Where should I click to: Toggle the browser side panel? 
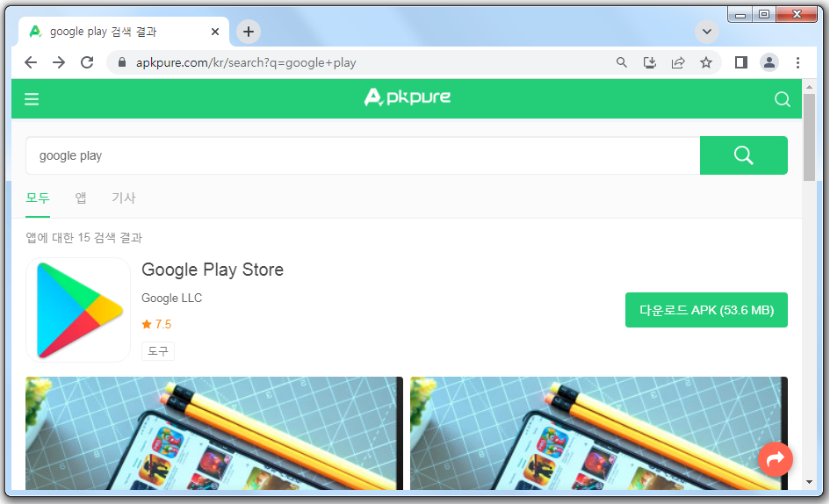741,62
